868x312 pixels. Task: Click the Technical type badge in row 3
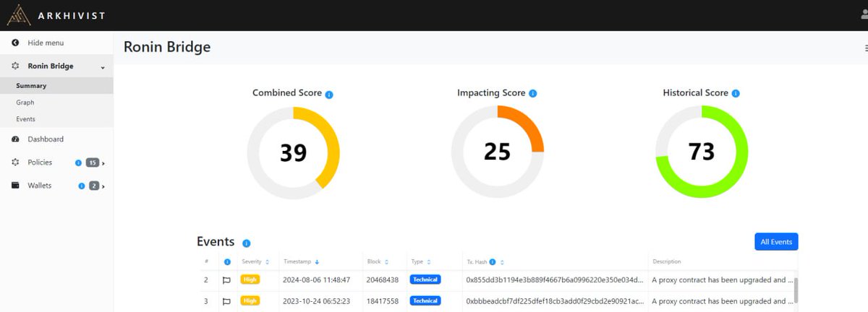425,301
